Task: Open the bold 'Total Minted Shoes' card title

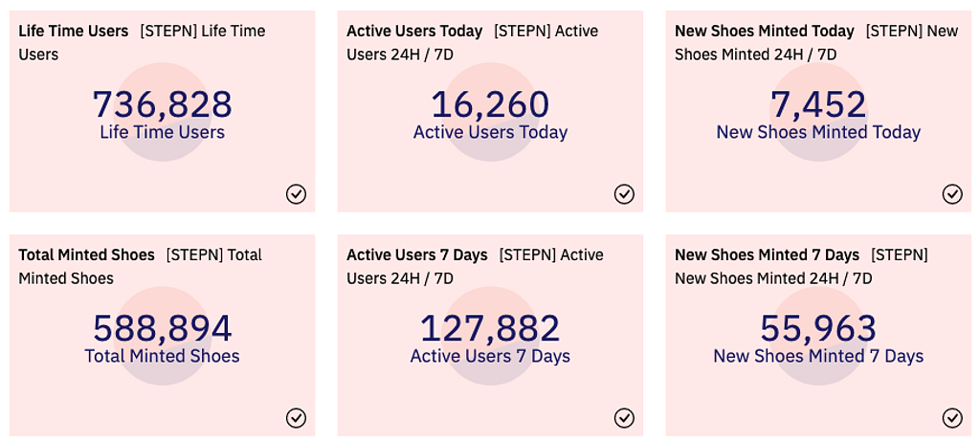Action: tap(86, 254)
